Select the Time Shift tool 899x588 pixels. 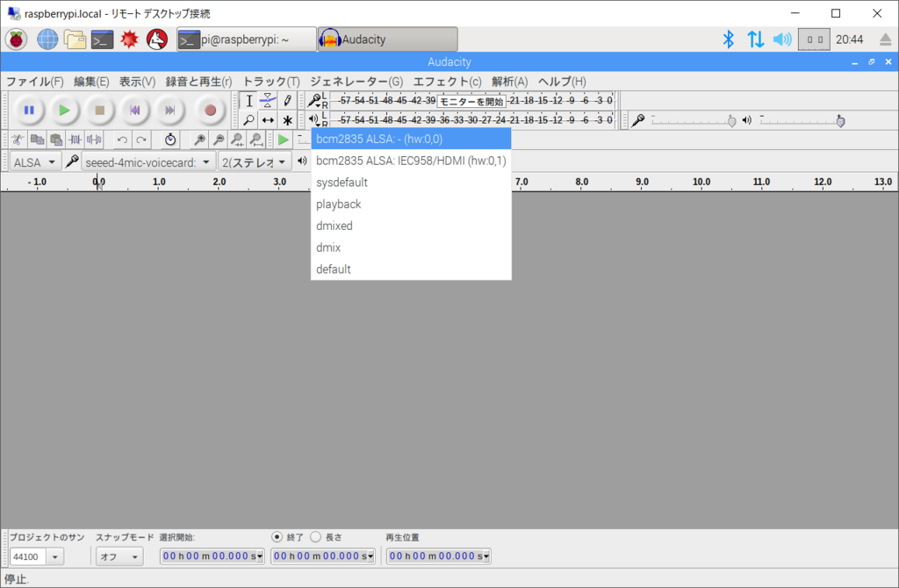(268, 120)
